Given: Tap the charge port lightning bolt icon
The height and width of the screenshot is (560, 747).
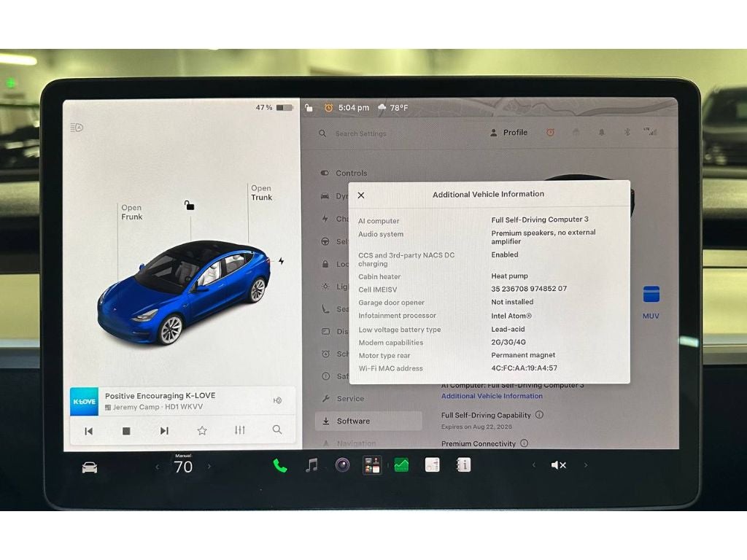Looking at the screenshot, I should point(282,261).
